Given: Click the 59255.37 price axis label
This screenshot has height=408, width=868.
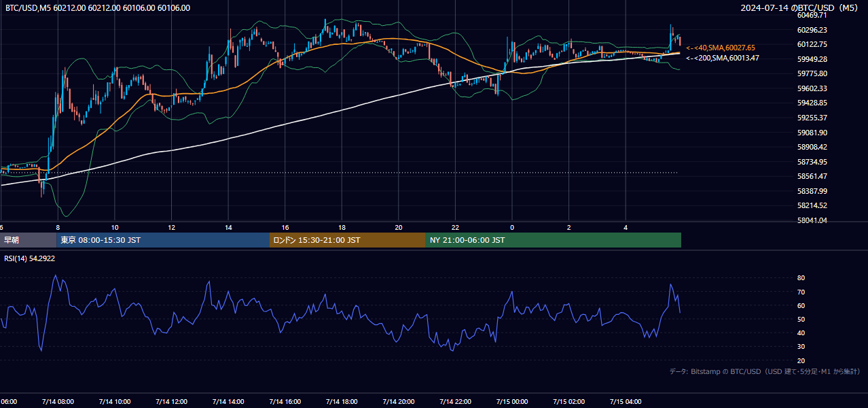Looking at the screenshot, I should pos(812,118).
